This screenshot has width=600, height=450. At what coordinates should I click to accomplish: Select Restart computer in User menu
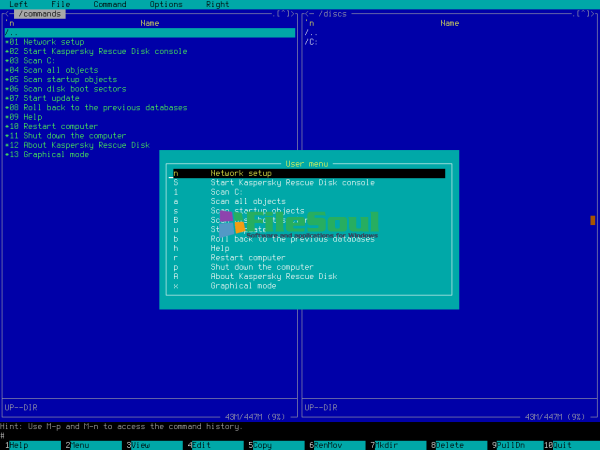point(246,258)
